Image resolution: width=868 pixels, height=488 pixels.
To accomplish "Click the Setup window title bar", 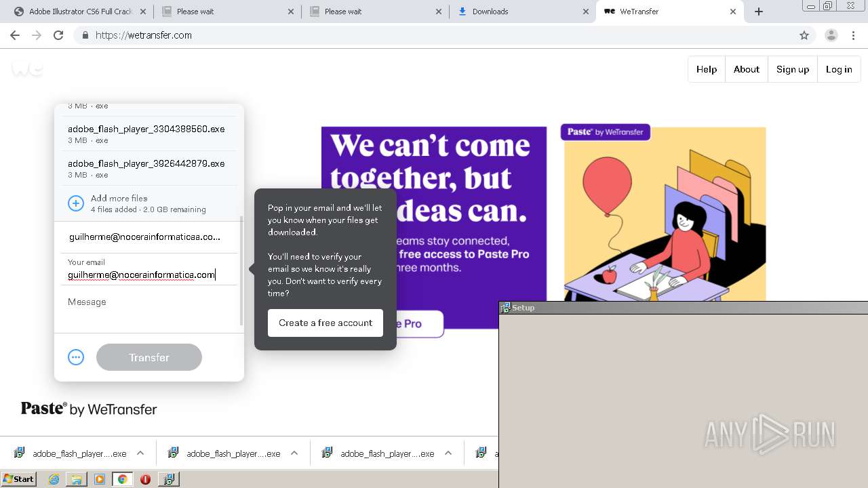I will [684, 308].
